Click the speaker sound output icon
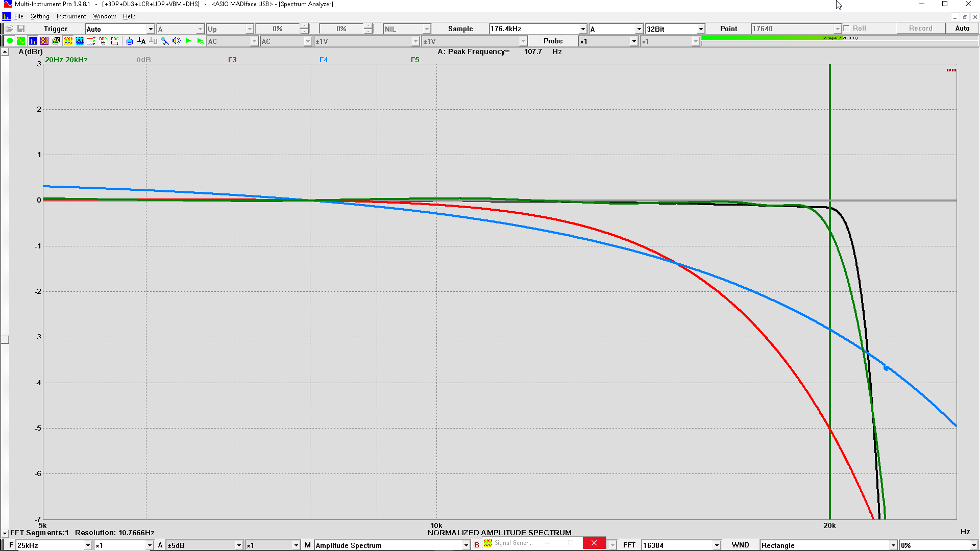980x551 pixels. 177,41
